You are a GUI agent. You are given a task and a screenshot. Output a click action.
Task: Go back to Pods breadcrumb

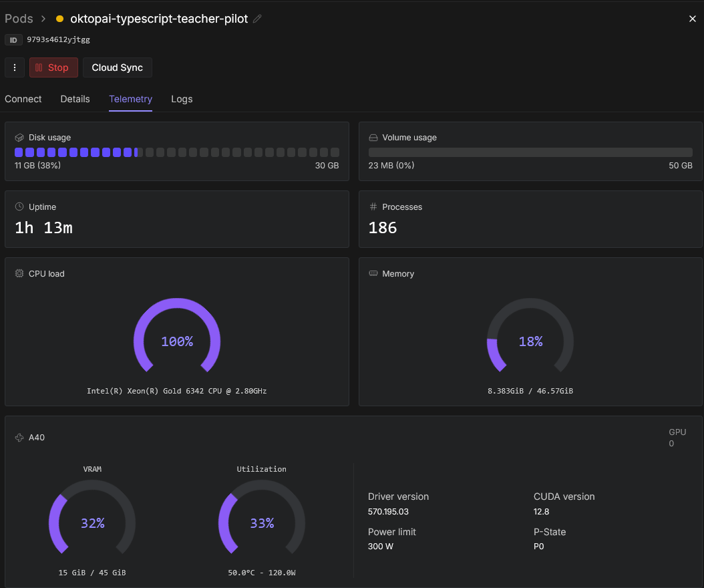[x=19, y=19]
